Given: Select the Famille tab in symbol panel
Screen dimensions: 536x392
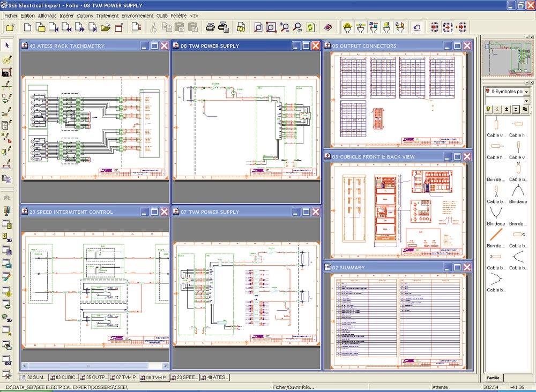Looking at the screenshot, I should click(493, 378).
